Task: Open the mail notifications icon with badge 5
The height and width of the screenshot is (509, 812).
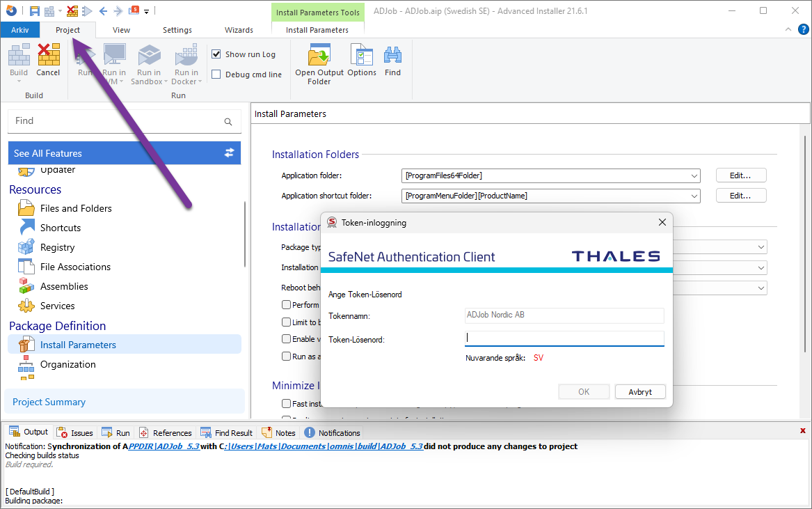Action: (x=134, y=10)
